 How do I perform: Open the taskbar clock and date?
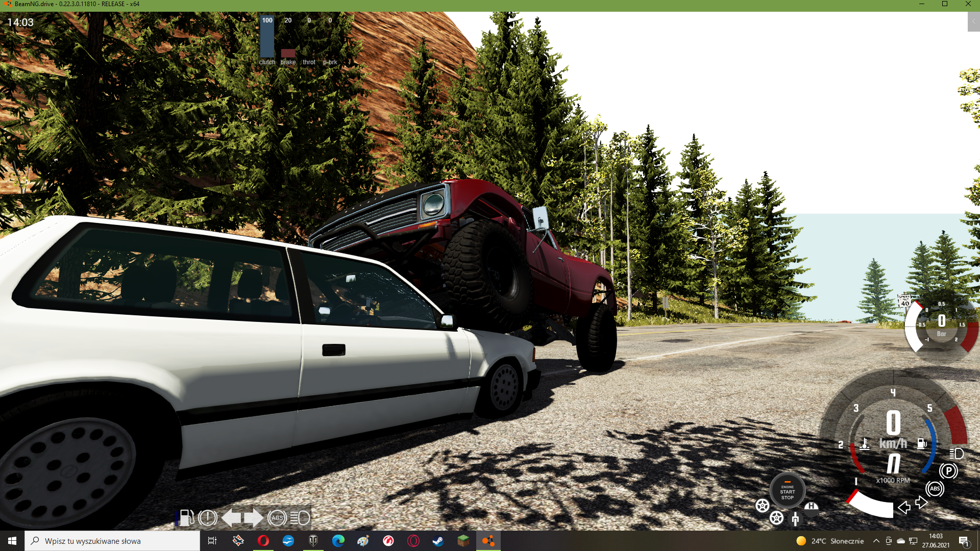click(x=936, y=541)
